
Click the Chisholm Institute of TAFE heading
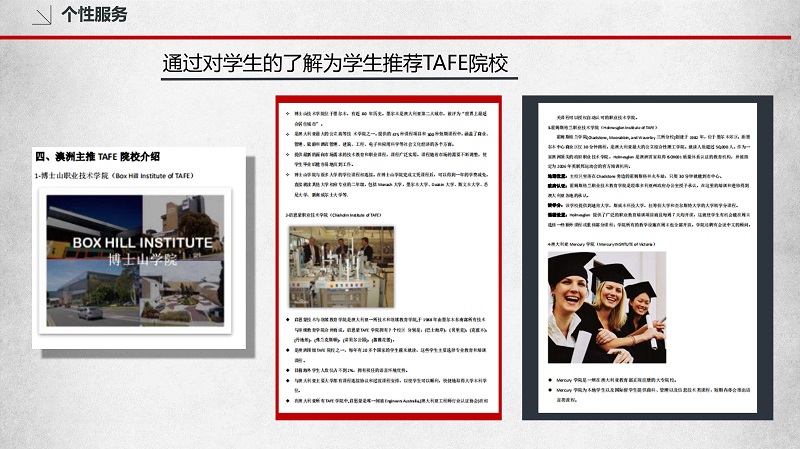333,215
